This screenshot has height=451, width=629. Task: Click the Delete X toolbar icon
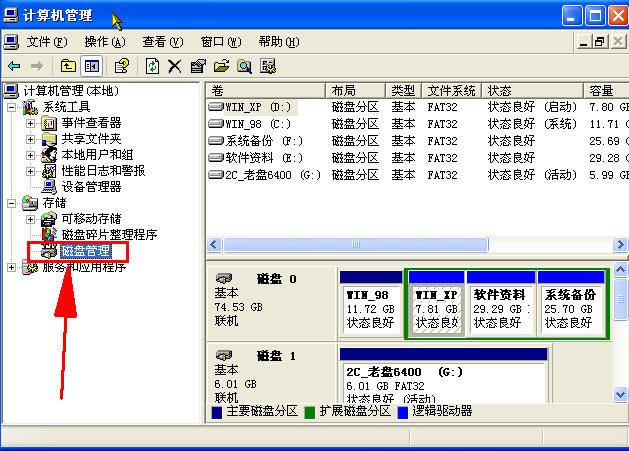click(x=174, y=66)
